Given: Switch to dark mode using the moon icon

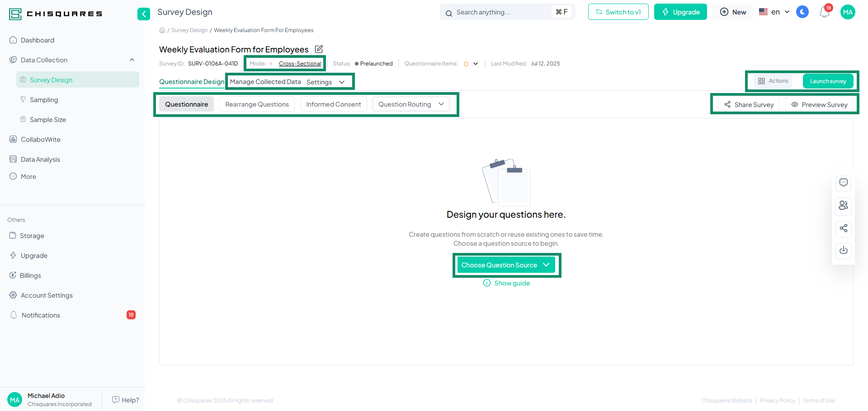Looking at the screenshot, I should tap(802, 12).
